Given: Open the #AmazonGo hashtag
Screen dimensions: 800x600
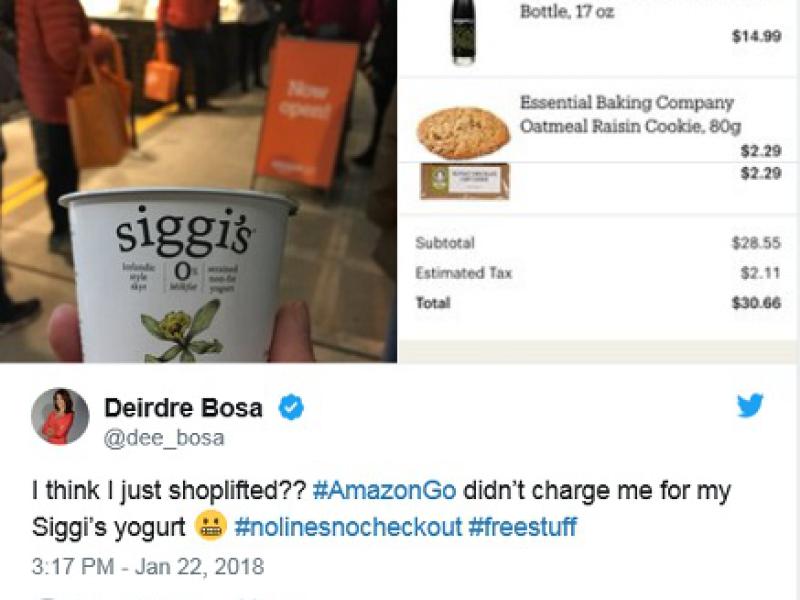Looking at the screenshot, I should [384, 490].
